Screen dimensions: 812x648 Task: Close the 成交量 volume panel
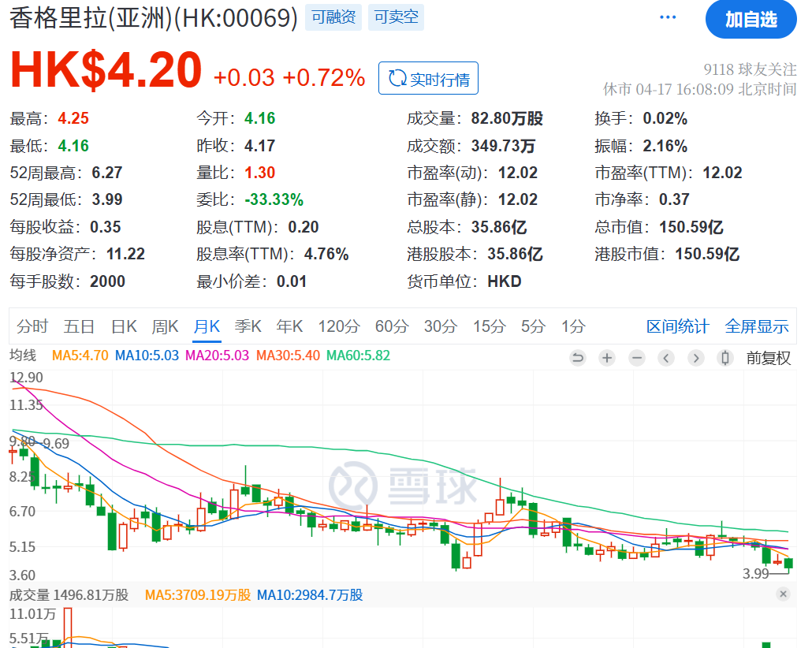click(783, 594)
